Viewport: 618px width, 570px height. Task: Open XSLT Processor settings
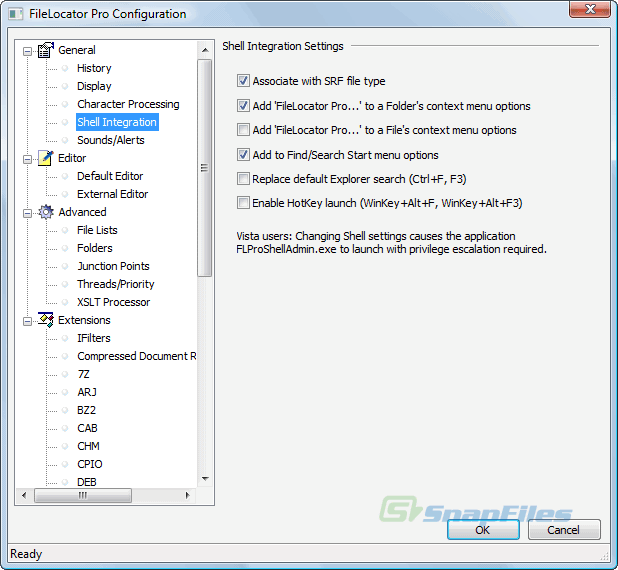tap(114, 302)
